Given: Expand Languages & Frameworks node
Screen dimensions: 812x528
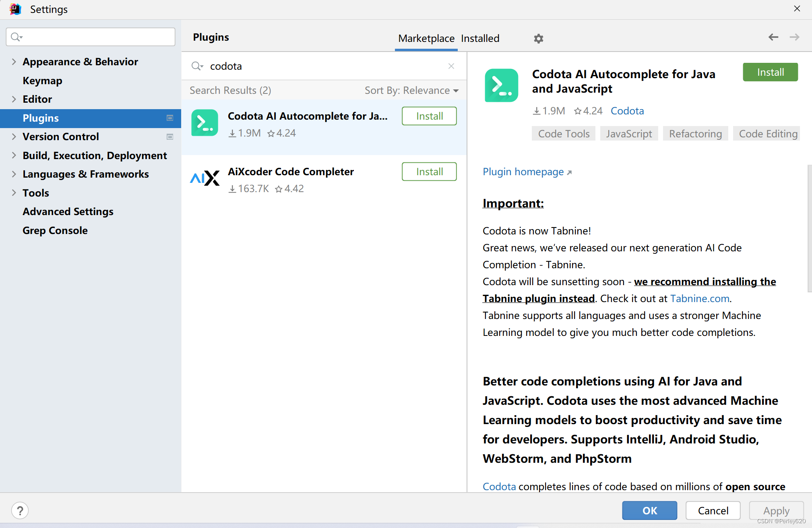Looking at the screenshot, I should click(x=14, y=174).
